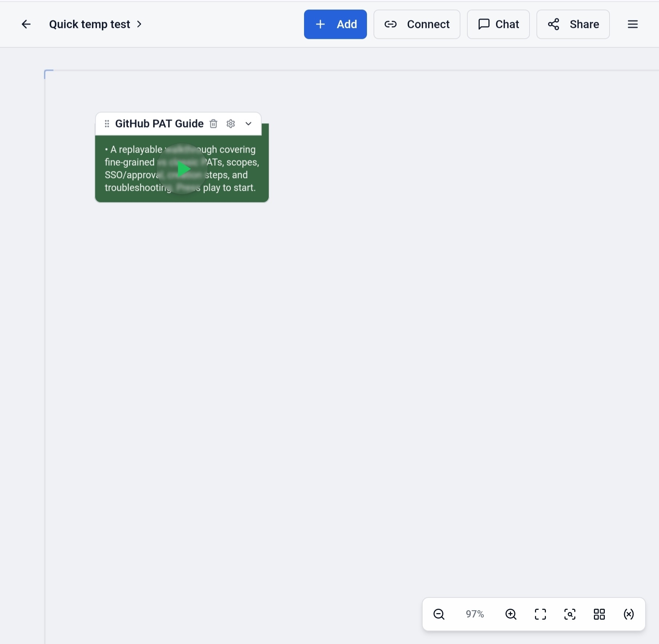Zoom in the canvas
This screenshot has width=659, height=644.
(x=511, y=614)
